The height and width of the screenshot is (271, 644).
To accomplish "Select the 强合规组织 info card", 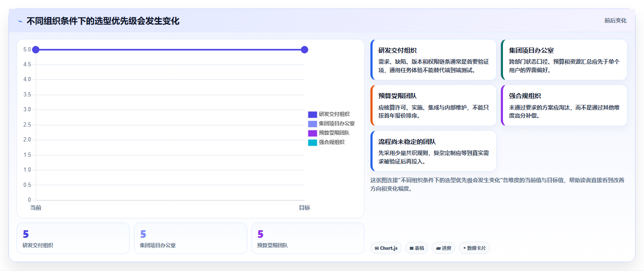I will (564, 105).
